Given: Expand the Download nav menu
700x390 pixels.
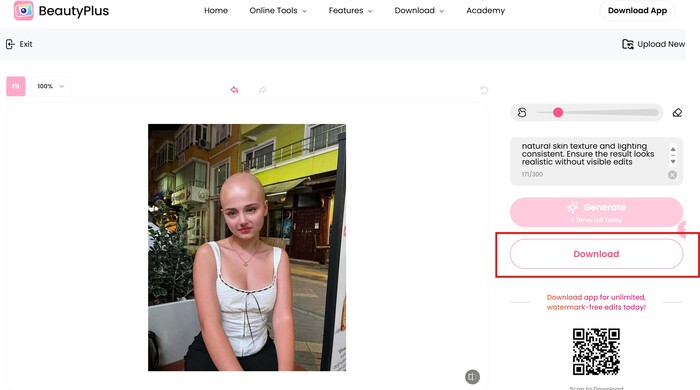Looking at the screenshot, I should pyautogui.click(x=419, y=10).
